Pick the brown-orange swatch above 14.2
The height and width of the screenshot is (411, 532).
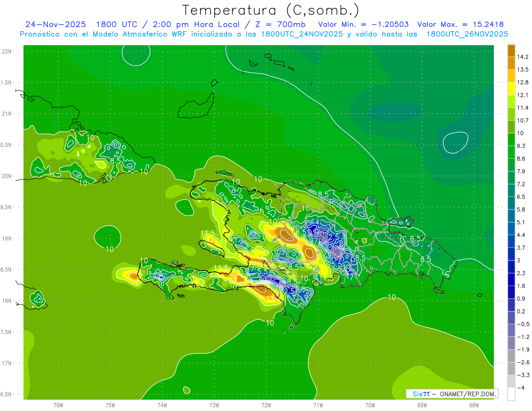[511, 50]
